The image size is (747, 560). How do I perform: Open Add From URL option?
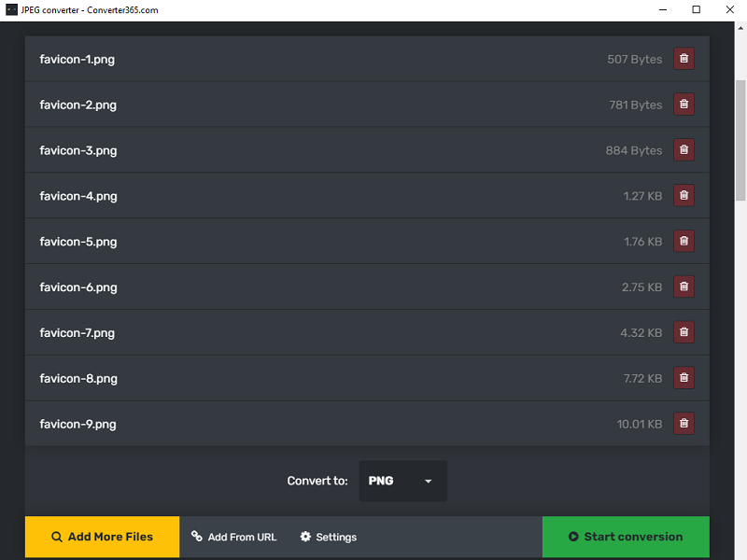[234, 537]
